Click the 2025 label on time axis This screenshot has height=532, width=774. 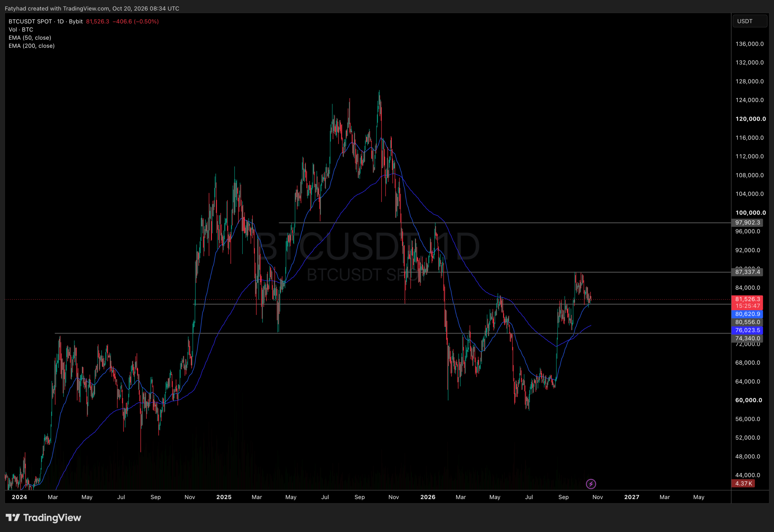point(224,497)
